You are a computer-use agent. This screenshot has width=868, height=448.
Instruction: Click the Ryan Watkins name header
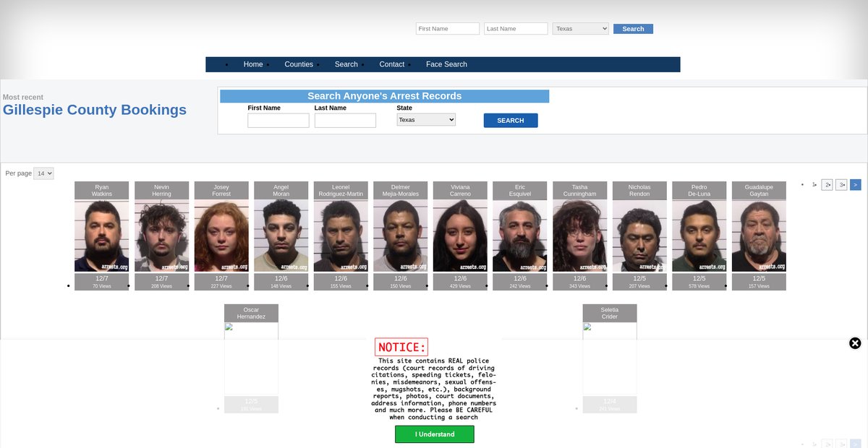pyautogui.click(x=102, y=191)
